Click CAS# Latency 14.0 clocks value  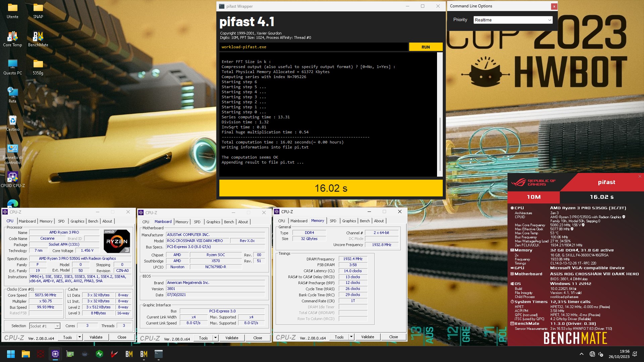coord(353,271)
